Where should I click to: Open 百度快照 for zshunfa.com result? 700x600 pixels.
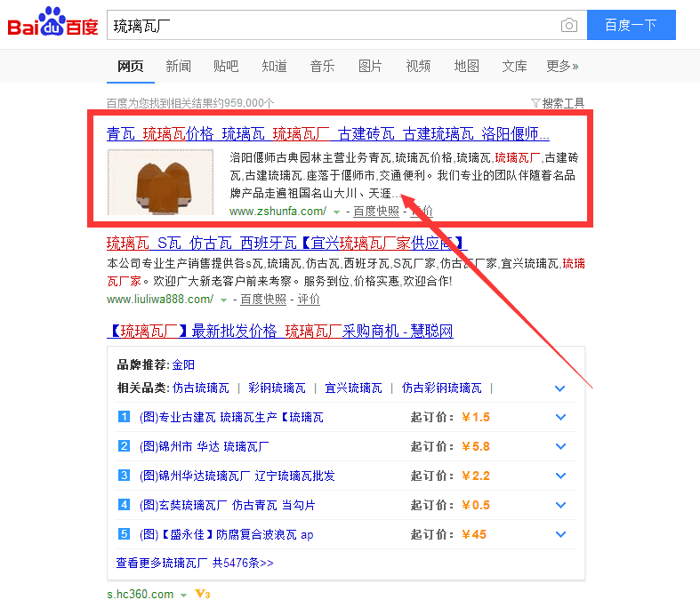point(375,212)
